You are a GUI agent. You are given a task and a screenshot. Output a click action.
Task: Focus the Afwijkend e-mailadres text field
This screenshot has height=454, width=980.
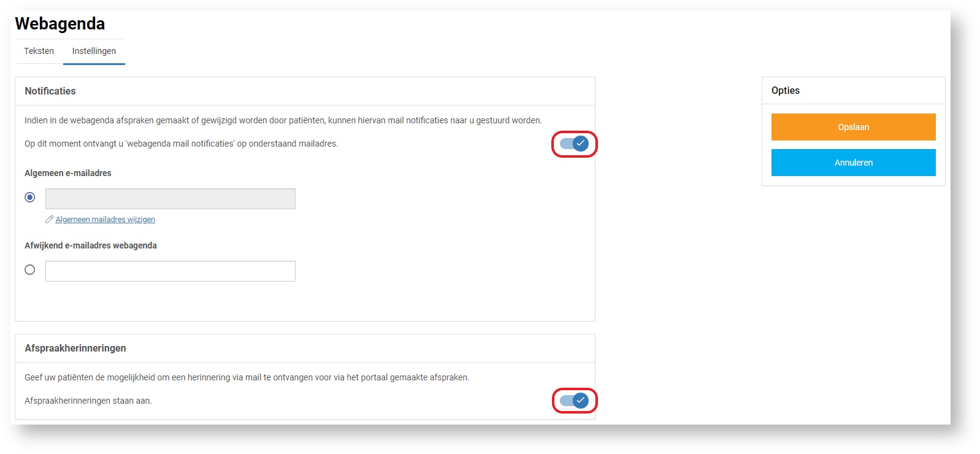point(170,271)
